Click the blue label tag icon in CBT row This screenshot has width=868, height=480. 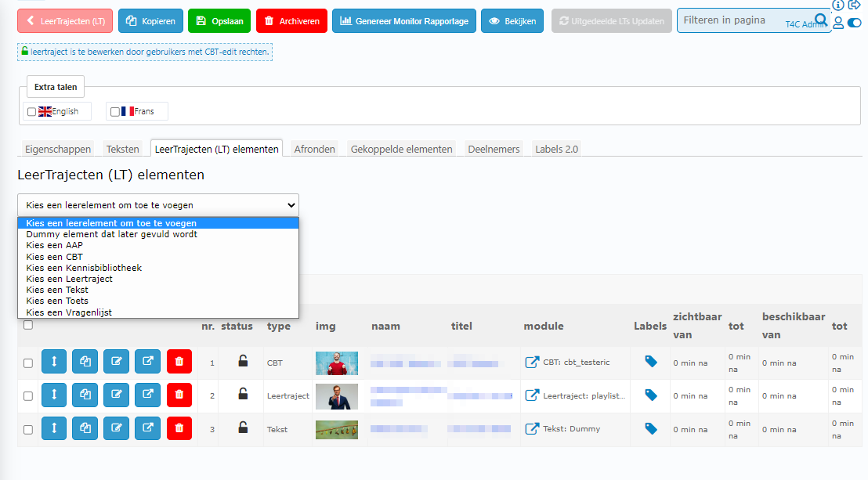(x=651, y=362)
